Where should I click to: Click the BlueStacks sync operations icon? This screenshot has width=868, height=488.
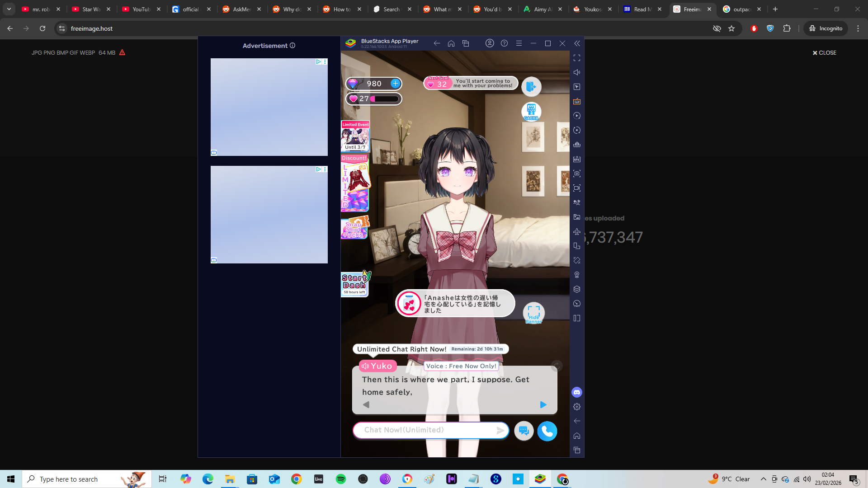pyautogui.click(x=577, y=130)
